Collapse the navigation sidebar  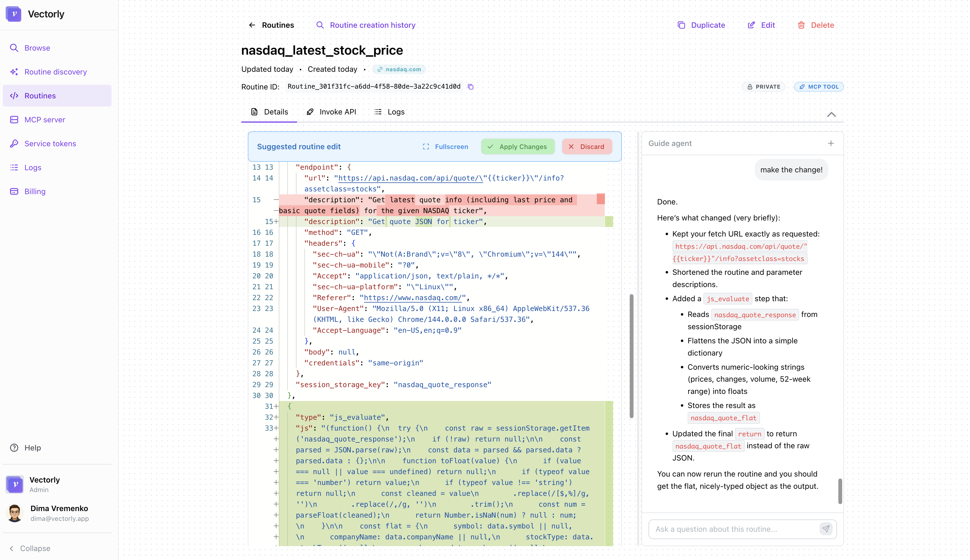point(30,548)
